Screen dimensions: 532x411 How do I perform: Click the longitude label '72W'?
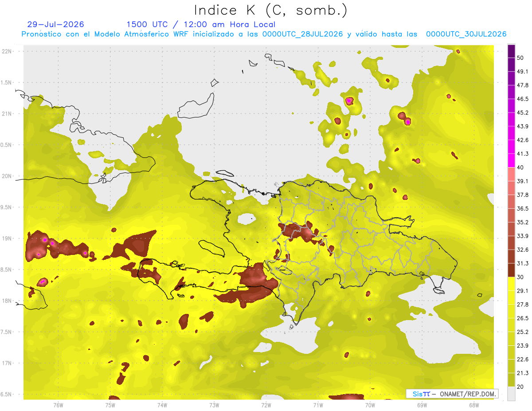266,405
